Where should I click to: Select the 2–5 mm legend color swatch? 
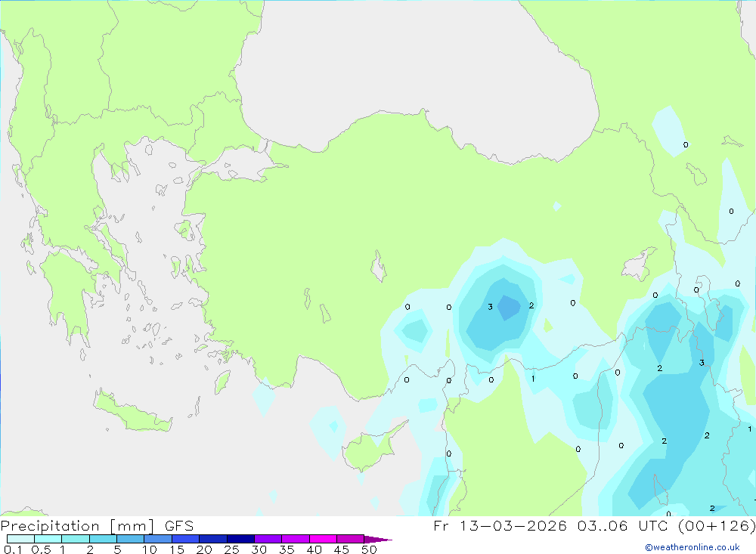tap(103, 539)
